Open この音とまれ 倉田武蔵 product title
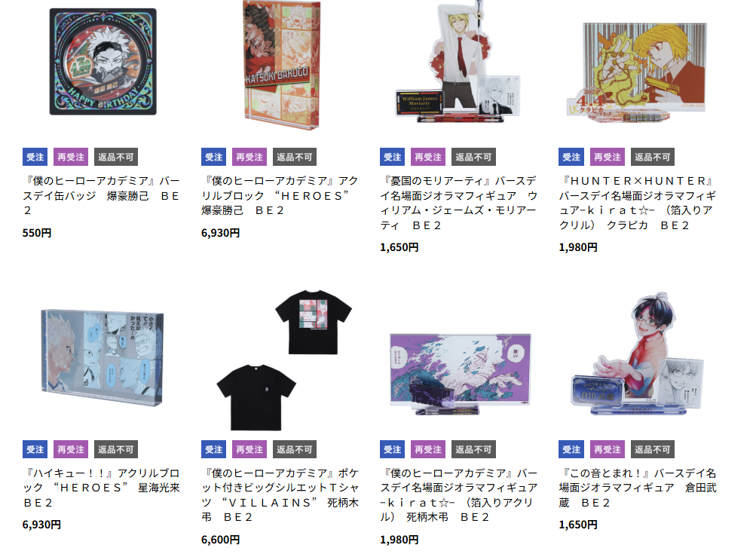 point(638,488)
